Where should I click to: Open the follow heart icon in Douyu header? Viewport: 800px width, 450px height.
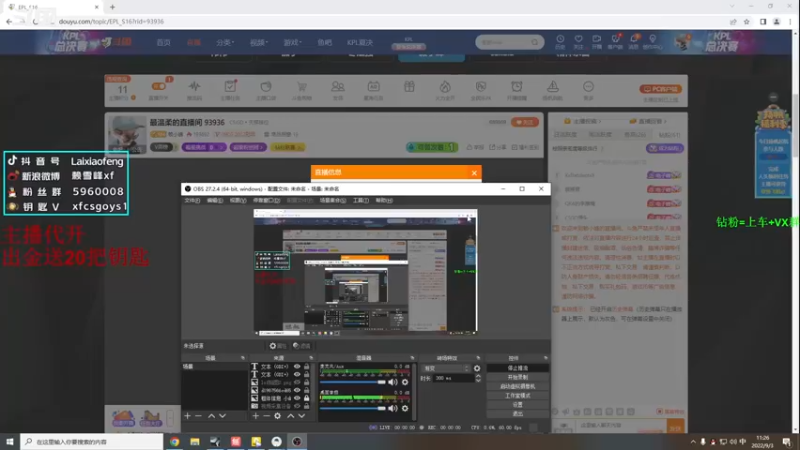(x=579, y=39)
